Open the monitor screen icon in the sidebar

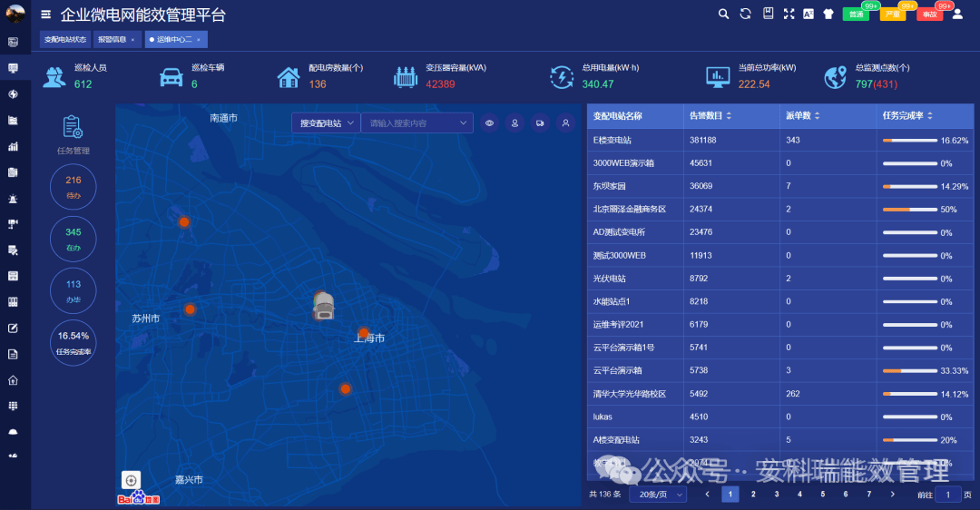pyautogui.click(x=13, y=68)
